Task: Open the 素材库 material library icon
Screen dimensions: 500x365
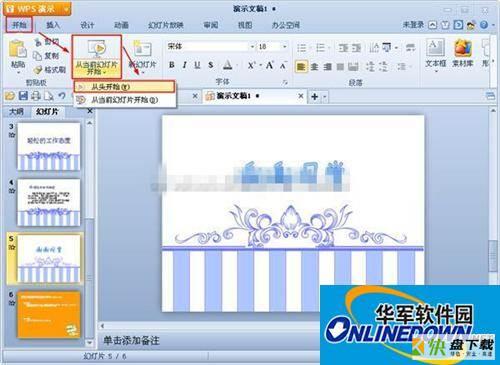Action: [463, 49]
